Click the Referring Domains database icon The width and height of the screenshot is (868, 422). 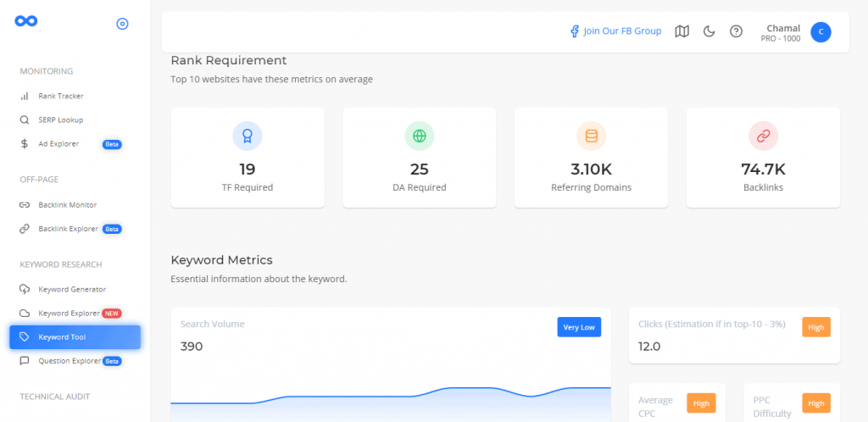click(591, 136)
